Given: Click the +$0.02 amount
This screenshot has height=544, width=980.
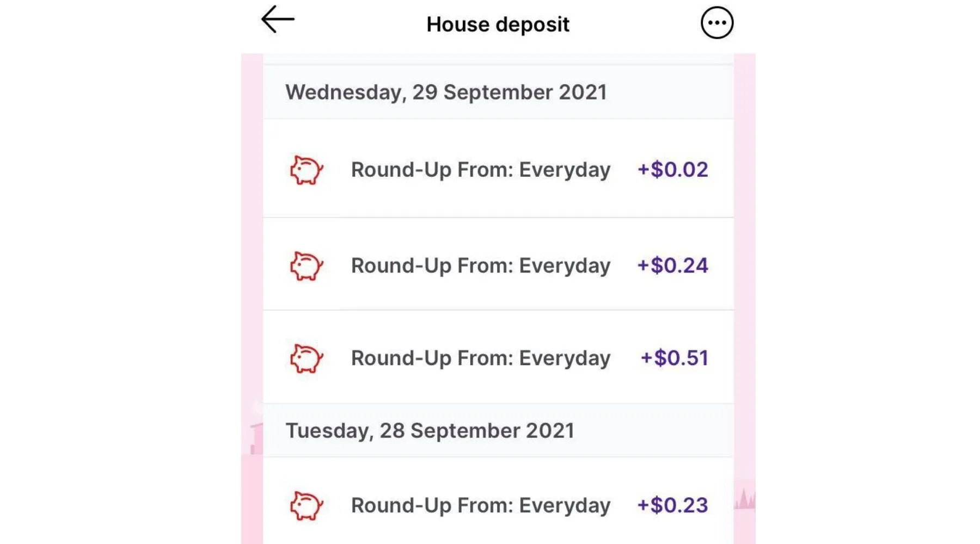Looking at the screenshot, I should coord(672,170).
